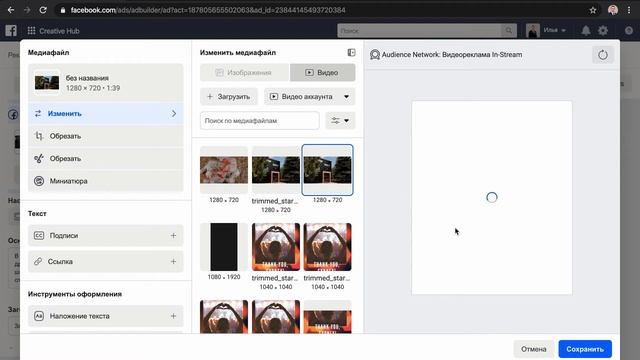Click the Audience Network placement icon
This screenshot has width=640, height=360.
pyautogui.click(x=375, y=55)
